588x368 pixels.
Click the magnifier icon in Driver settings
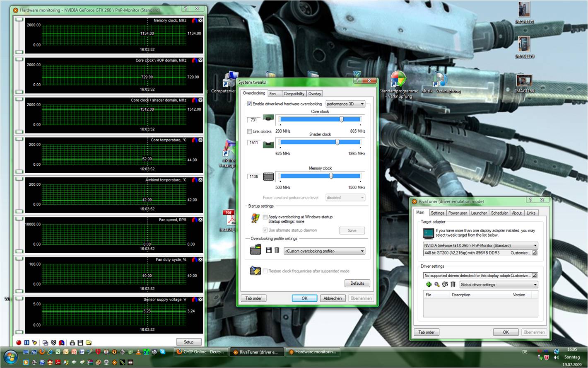pyautogui.click(x=437, y=284)
